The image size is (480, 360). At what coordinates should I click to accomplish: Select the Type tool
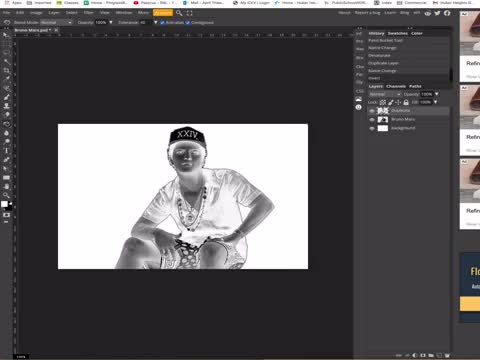tap(6, 151)
